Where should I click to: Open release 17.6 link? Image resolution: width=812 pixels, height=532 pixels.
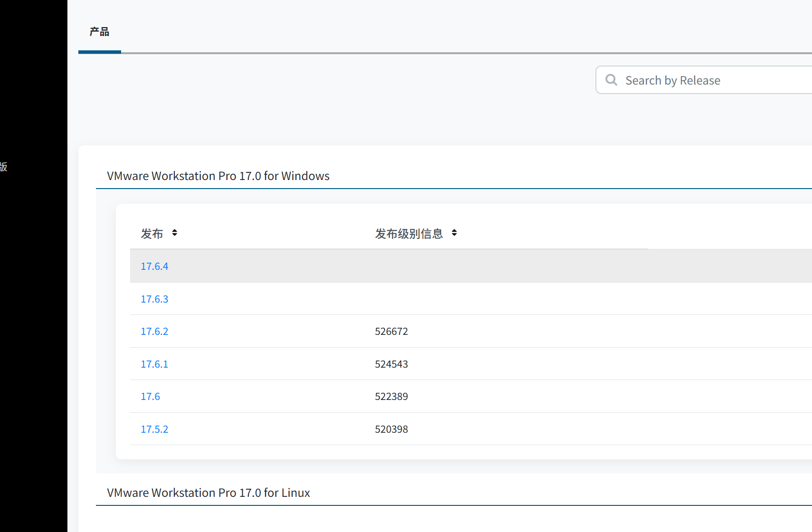150,397
